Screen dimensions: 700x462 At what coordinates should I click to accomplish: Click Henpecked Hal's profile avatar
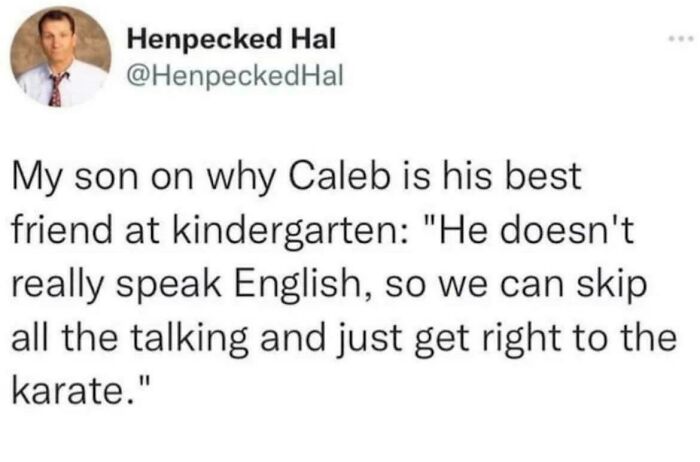click(x=60, y=57)
